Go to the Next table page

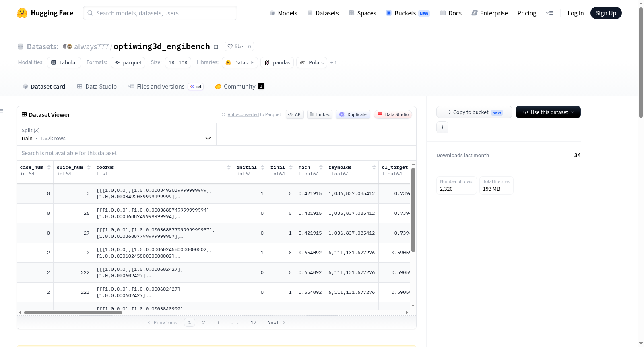click(x=277, y=322)
